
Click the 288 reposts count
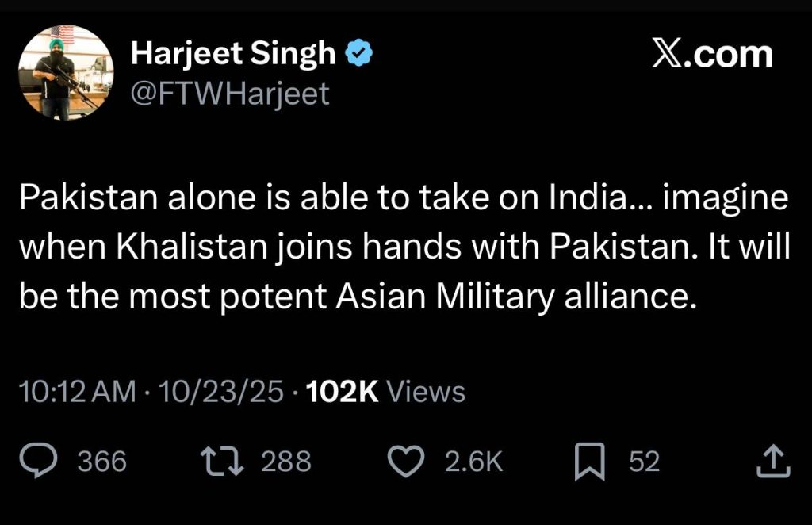pos(286,462)
